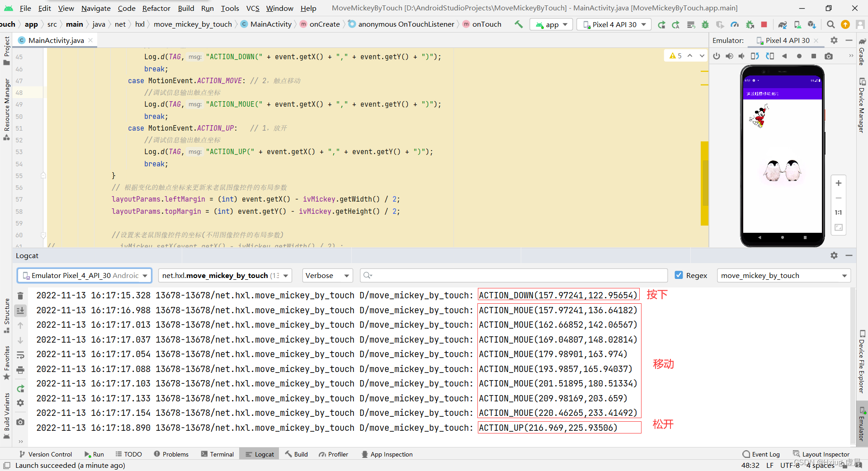The image size is (868, 471).
Task: Open Emulator Pixel_4_API_30 device dropdown in Logcat
Action: (x=85, y=276)
